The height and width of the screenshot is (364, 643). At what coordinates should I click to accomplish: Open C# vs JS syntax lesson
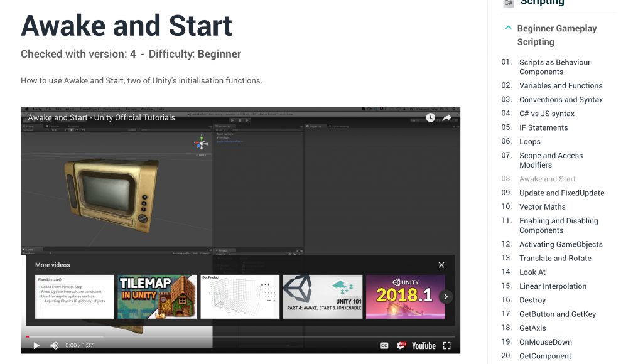coord(547,114)
